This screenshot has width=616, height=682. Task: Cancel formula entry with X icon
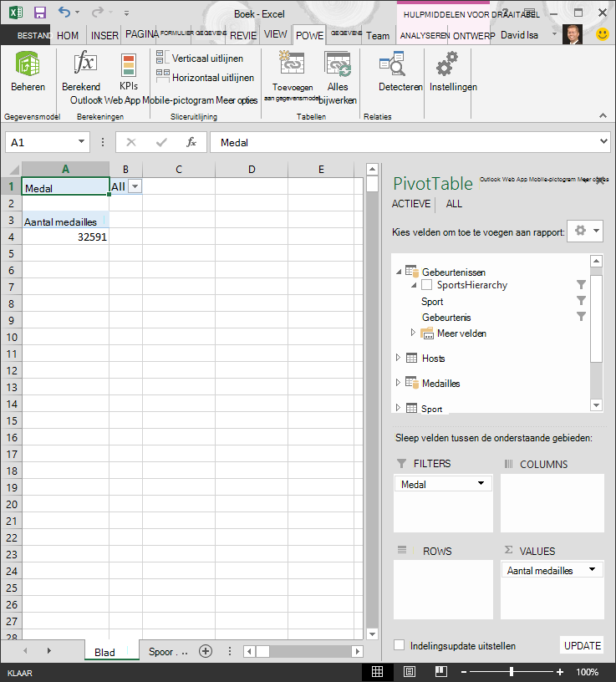(x=131, y=142)
